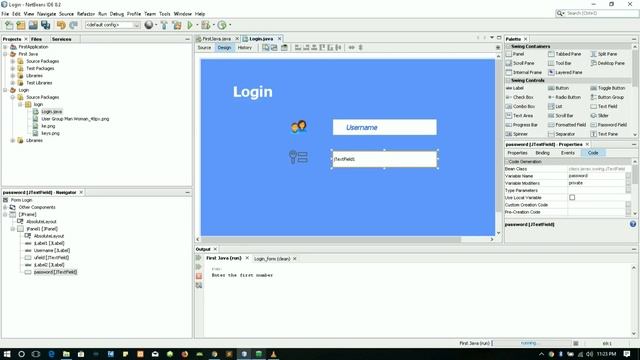This screenshot has width=640, height=360.
Task: Pick the Button component from Palette
Action: (x=558, y=88)
